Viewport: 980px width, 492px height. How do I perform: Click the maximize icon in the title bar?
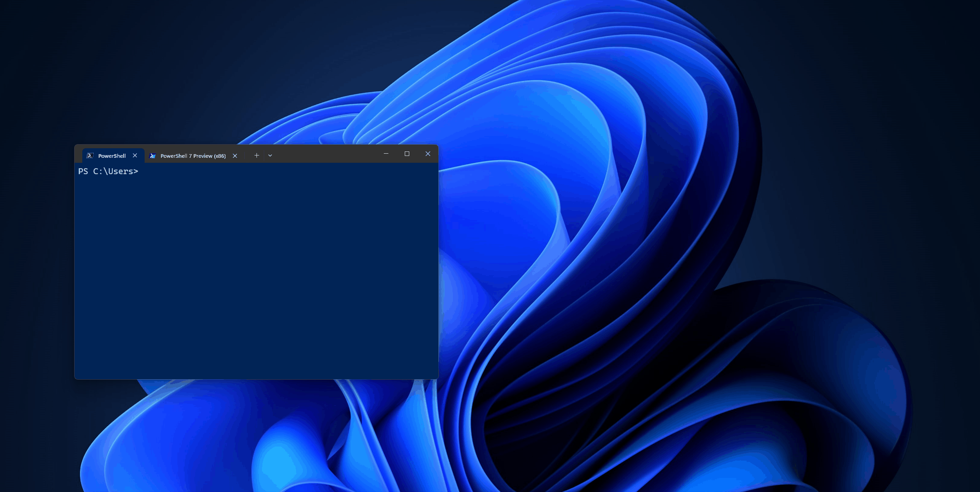tap(407, 154)
